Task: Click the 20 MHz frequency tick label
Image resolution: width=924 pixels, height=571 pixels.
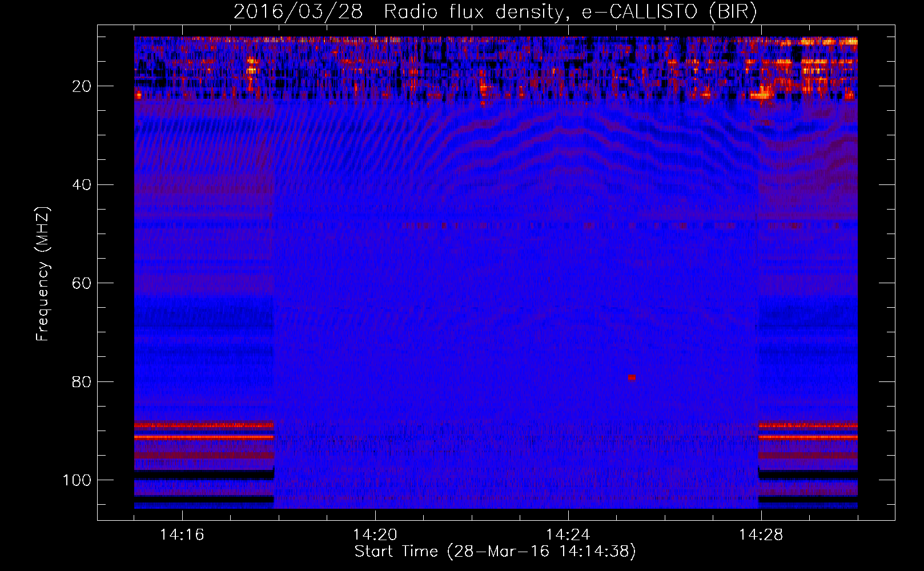Action: 82,86
